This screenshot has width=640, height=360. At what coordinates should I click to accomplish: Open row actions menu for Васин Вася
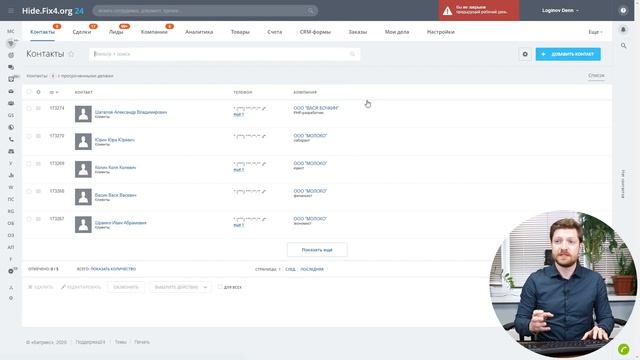(38, 191)
